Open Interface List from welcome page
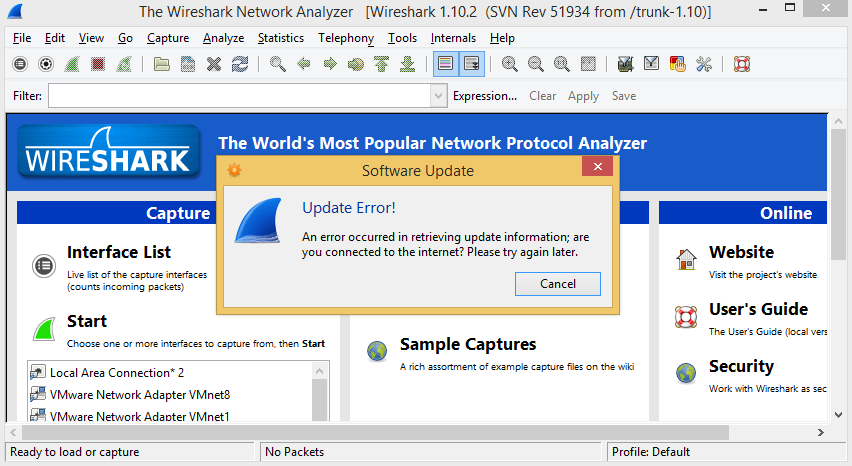The width and height of the screenshot is (852, 466). [119, 253]
